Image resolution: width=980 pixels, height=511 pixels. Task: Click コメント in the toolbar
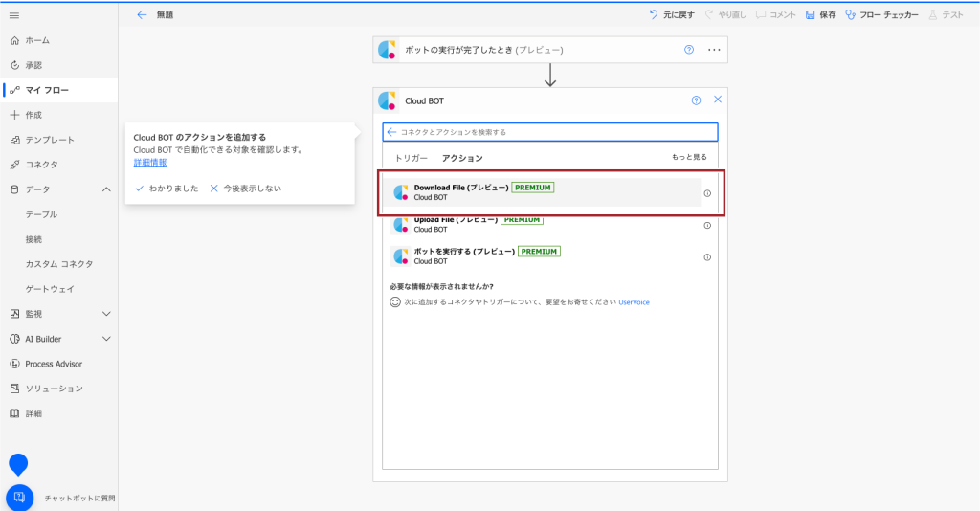point(775,15)
